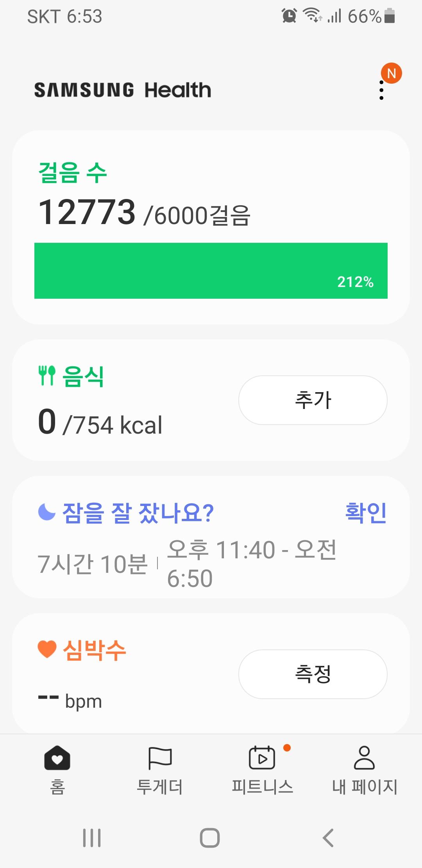Tap the 확인 link on sleep card
The height and width of the screenshot is (868, 422).
[x=366, y=512]
